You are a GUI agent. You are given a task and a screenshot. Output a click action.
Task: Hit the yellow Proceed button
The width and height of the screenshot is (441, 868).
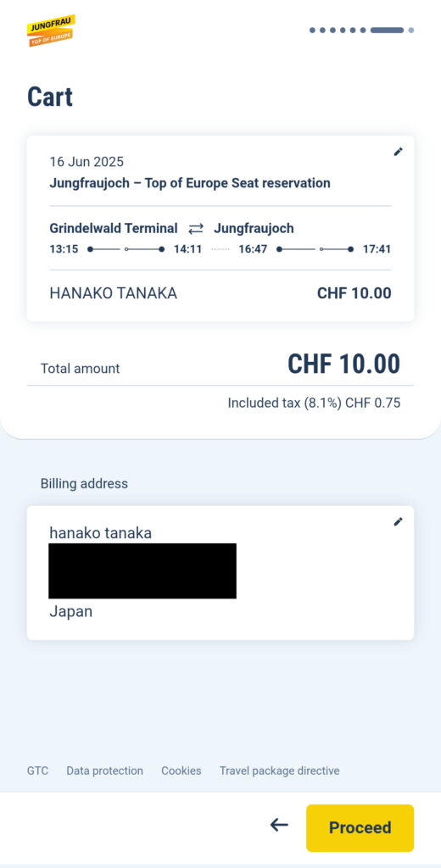click(x=360, y=827)
